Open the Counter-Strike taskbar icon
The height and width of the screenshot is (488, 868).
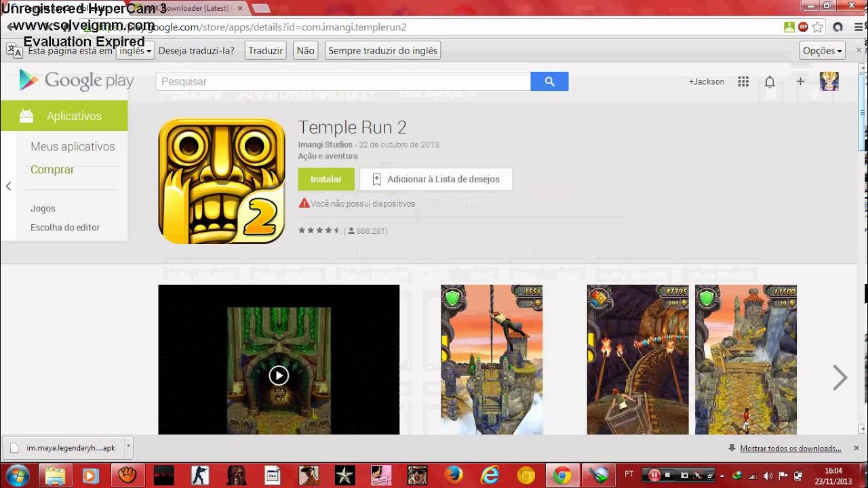200,476
